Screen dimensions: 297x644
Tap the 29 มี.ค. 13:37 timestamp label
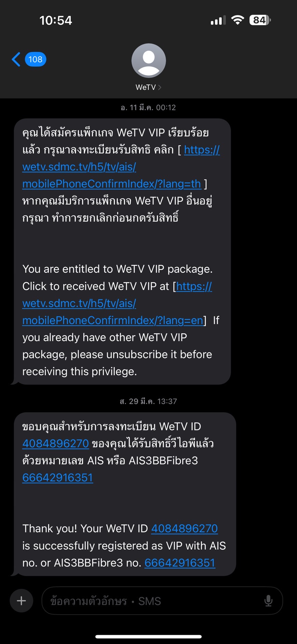pos(148,401)
